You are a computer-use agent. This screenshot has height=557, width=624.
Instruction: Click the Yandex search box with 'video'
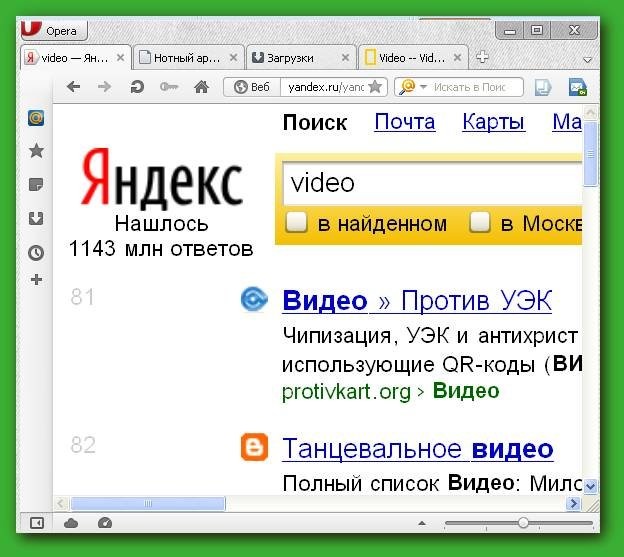432,183
